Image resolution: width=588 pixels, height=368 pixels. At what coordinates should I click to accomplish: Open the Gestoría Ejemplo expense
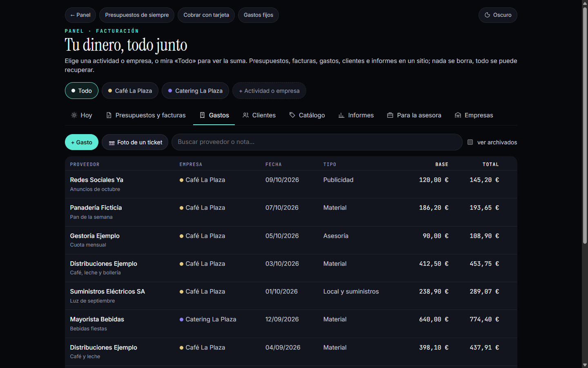[291, 240]
